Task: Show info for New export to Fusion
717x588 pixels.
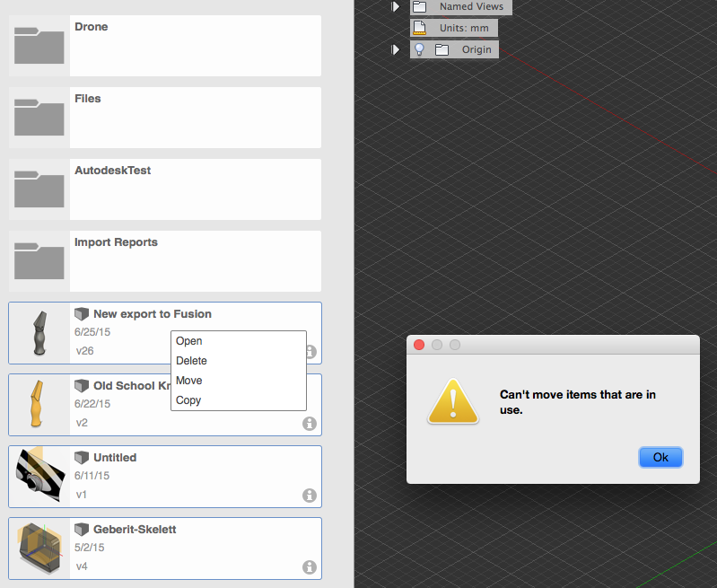Action: (x=311, y=351)
